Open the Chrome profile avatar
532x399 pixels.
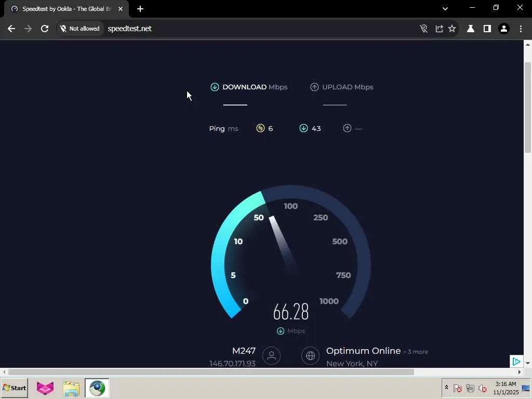[x=504, y=29]
